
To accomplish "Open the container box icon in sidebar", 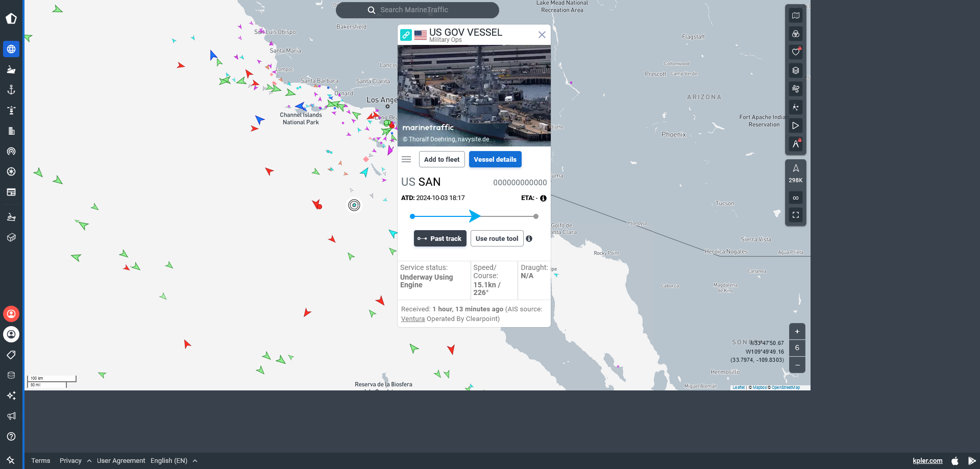I will (x=11, y=237).
